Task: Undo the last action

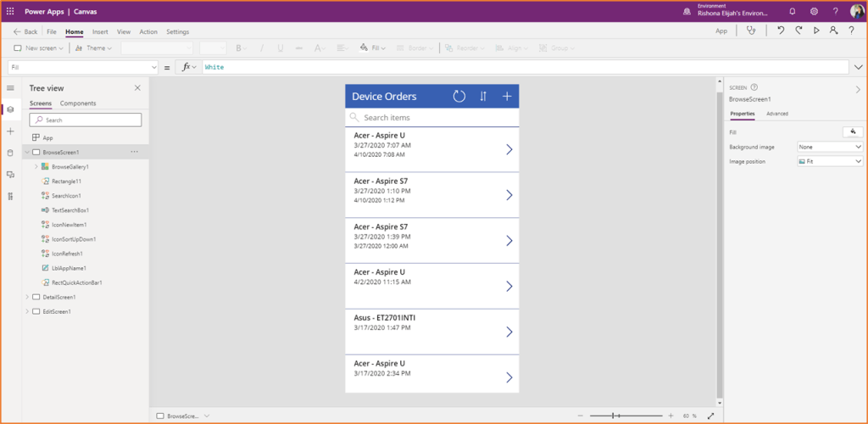Action: [x=781, y=31]
